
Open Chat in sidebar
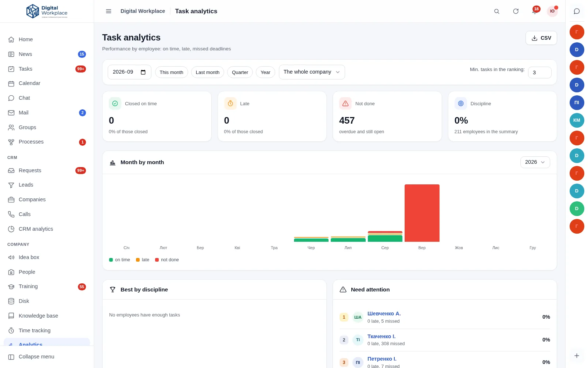(47, 98)
